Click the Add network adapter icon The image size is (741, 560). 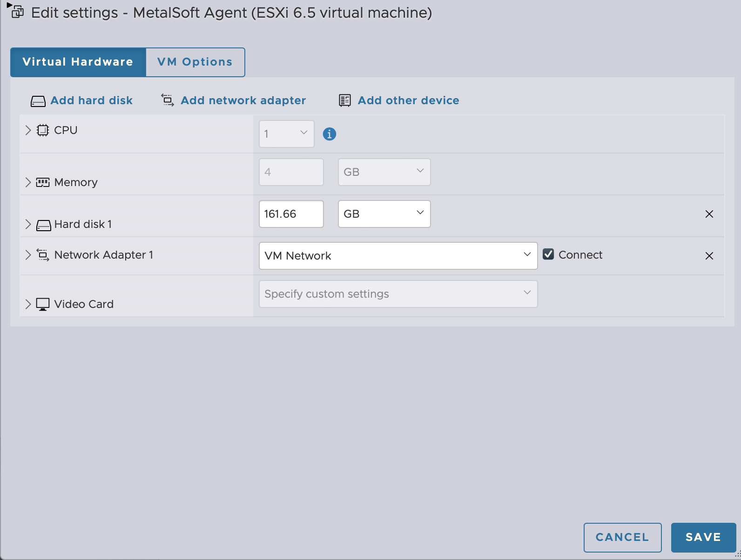[168, 100]
